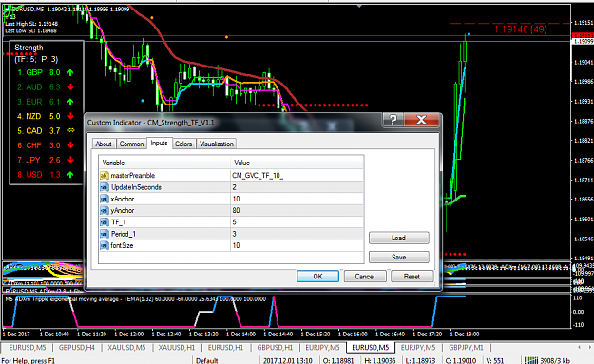The height and width of the screenshot is (364, 594).
Task: Click AUD row in Strength panel
Action: click(x=46, y=87)
